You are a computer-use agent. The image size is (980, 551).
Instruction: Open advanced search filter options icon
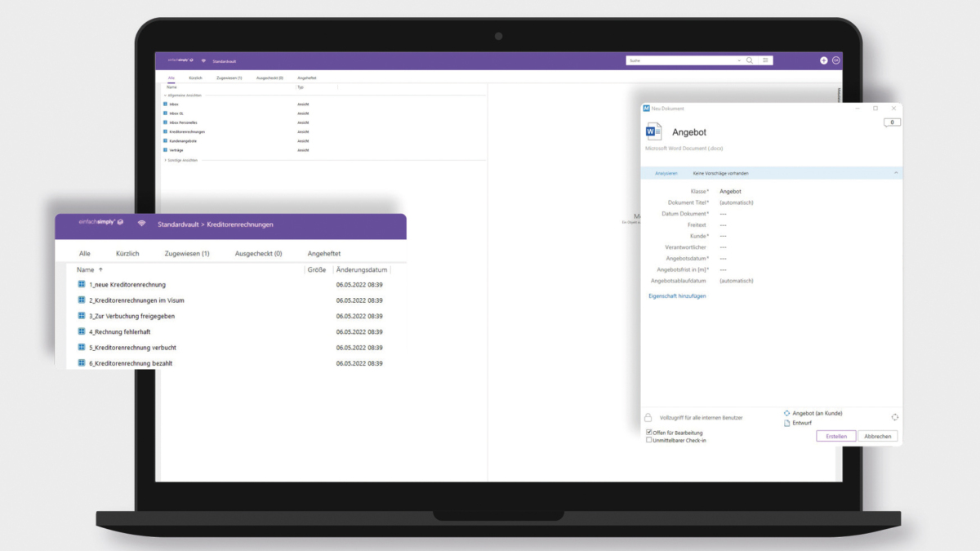tap(765, 60)
